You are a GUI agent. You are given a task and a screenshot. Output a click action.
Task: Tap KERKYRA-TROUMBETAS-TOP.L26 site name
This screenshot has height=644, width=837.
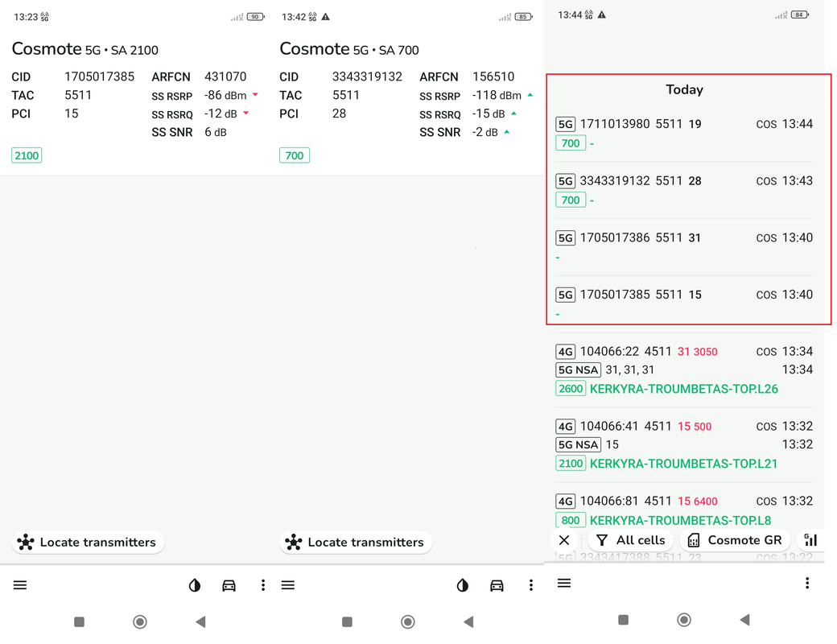pyautogui.click(x=684, y=389)
